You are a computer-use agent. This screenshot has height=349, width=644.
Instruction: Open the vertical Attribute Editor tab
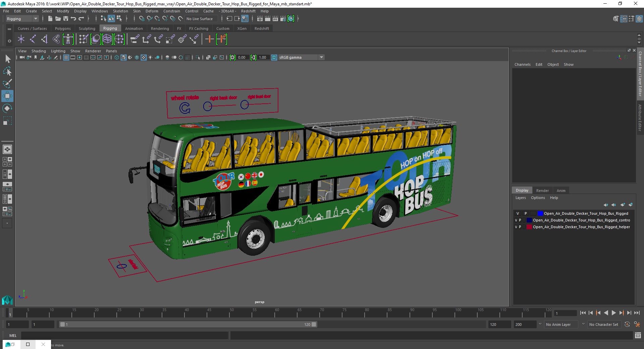640,117
